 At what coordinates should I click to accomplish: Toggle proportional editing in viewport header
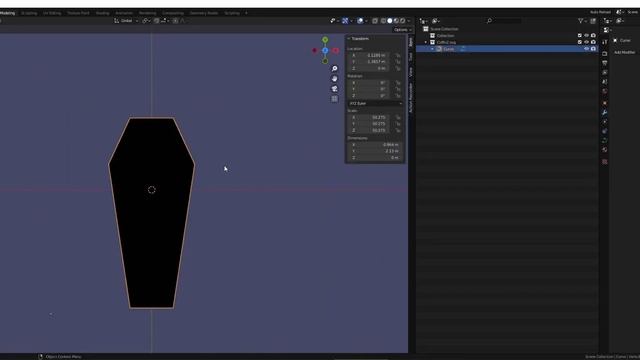[176, 21]
